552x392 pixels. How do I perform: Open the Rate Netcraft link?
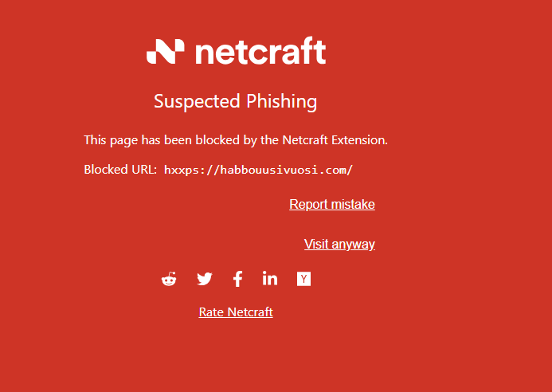(x=236, y=312)
